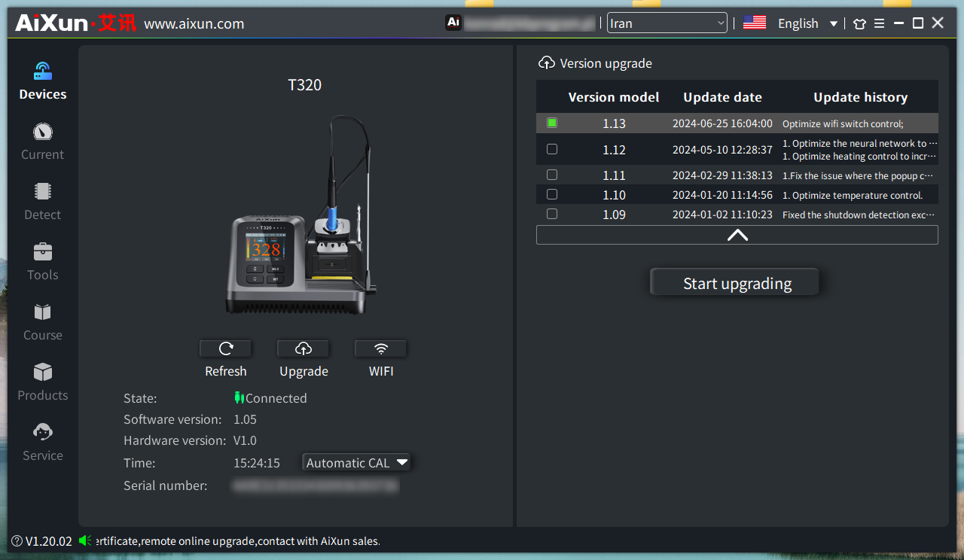Click the Update date column header
Image resolution: width=964 pixels, height=560 pixels.
722,97
